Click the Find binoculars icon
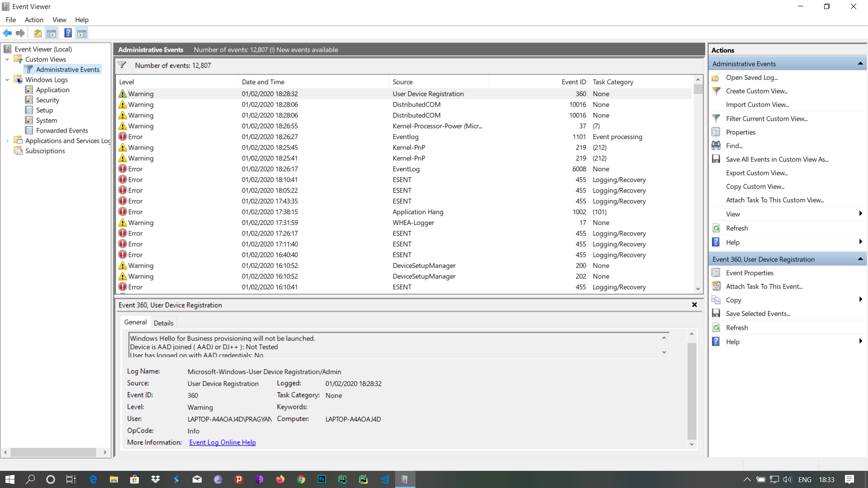Screen dimensions: 868x488 click(716, 145)
